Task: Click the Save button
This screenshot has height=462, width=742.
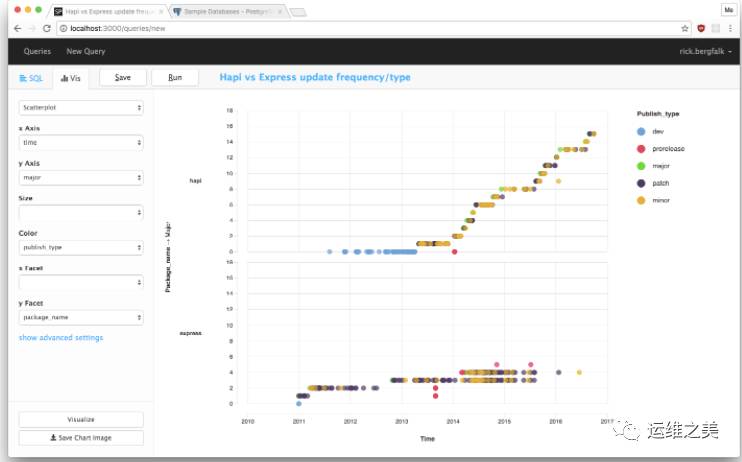Action: coord(123,77)
